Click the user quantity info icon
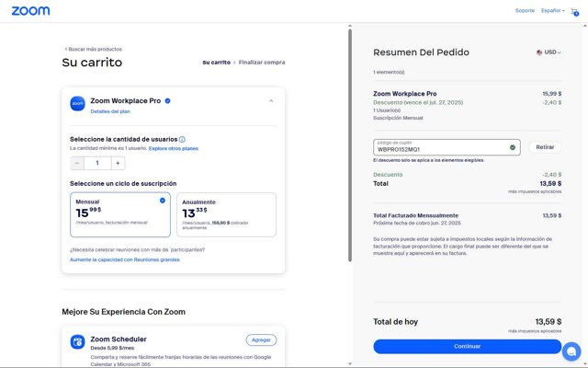This screenshot has height=368, width=588. [x=182, y=139]
